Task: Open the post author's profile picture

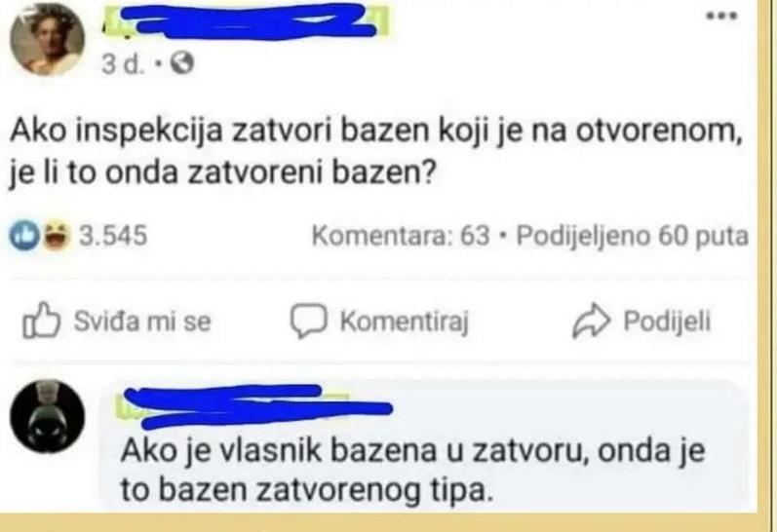Action: (48, 39)
